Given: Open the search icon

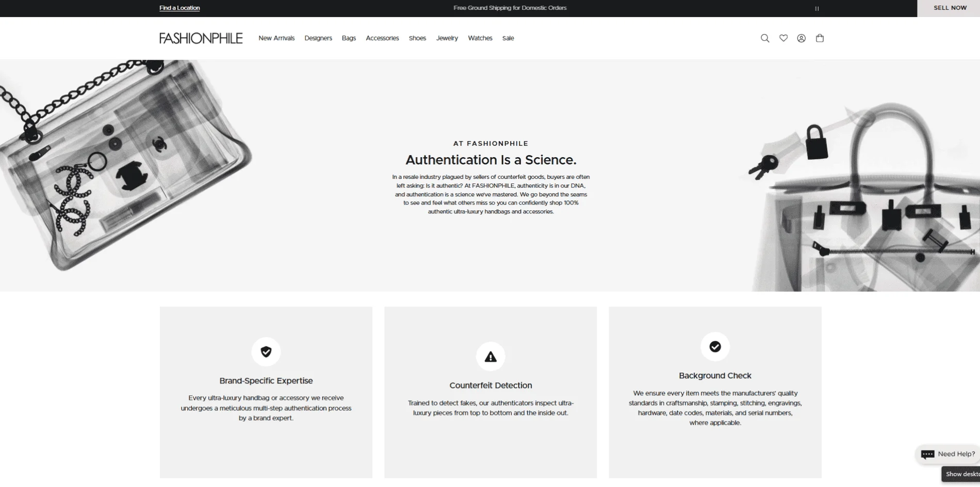Looking at the screenshot, I should point(765,38).
